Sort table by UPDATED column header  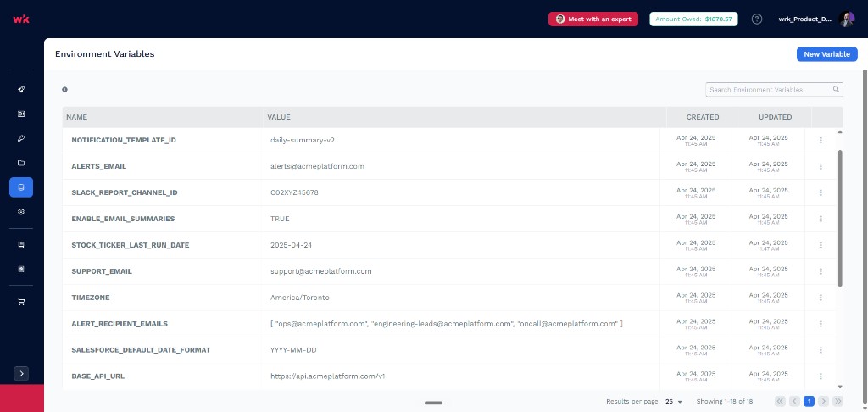(775, 117)
